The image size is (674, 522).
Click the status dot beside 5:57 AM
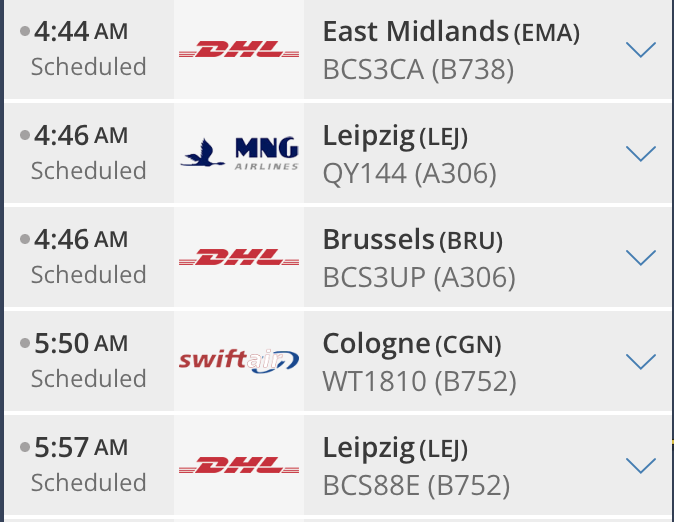point(25,447)
